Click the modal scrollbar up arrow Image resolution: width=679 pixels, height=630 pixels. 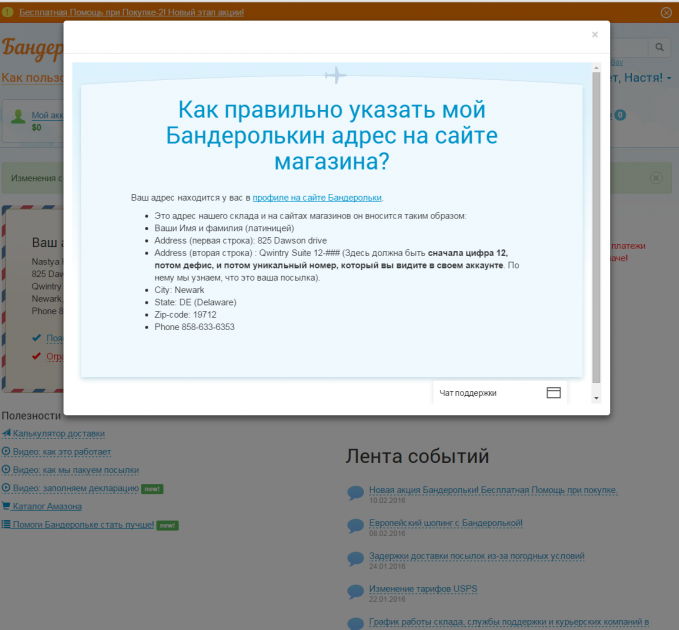coord(596,68)
